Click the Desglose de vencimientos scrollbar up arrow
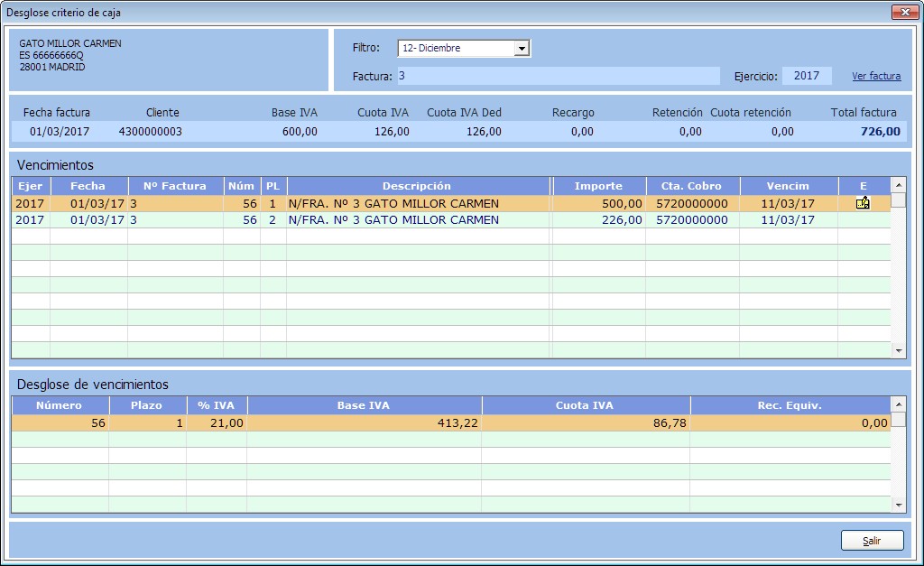 click(x=899, y=404)
